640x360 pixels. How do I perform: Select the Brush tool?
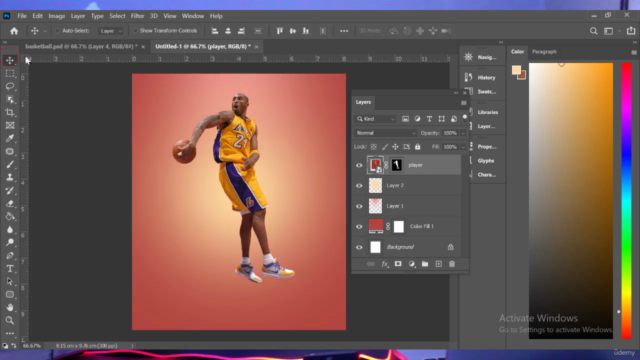[10, 164]
